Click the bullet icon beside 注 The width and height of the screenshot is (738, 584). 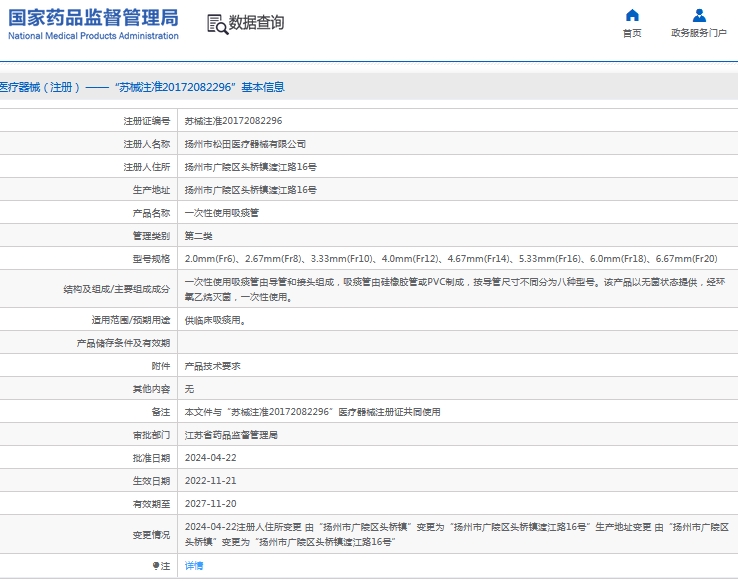click(x=156, y=566)
